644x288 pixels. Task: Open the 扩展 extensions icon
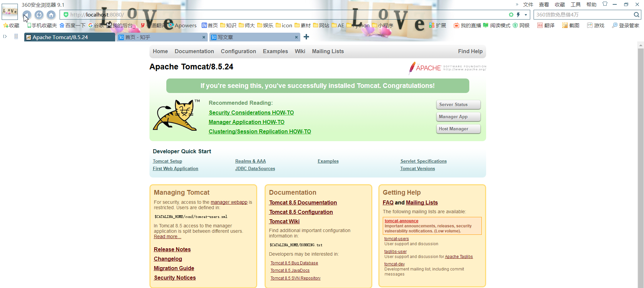(x=437, y=26)
